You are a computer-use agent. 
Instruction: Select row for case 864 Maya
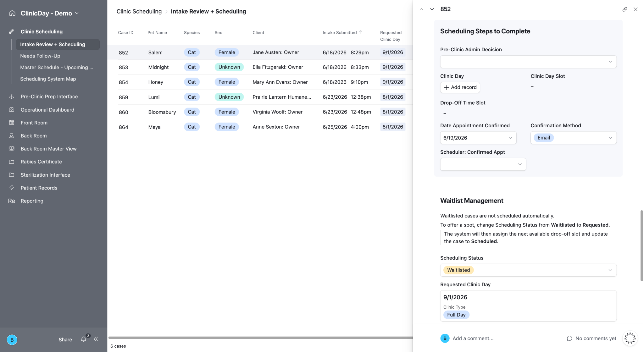(x=260, y=127)
